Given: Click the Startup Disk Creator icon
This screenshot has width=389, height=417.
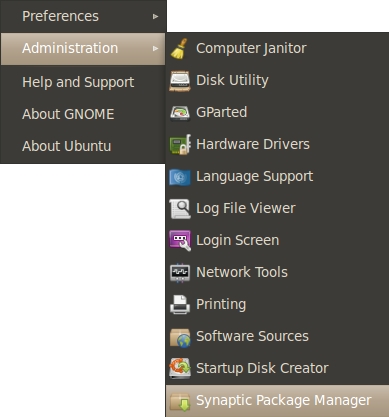Looking at the screenshot, I should pos(180,368).
